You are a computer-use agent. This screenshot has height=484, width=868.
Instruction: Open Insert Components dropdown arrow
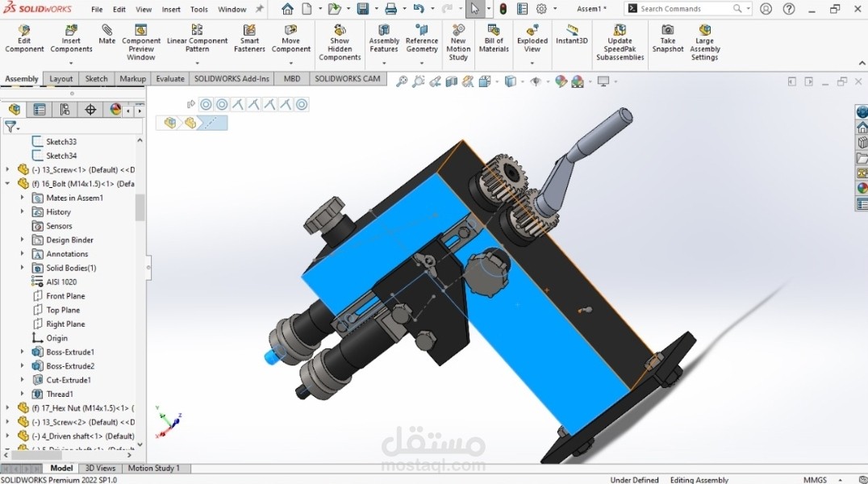point(71,63)
